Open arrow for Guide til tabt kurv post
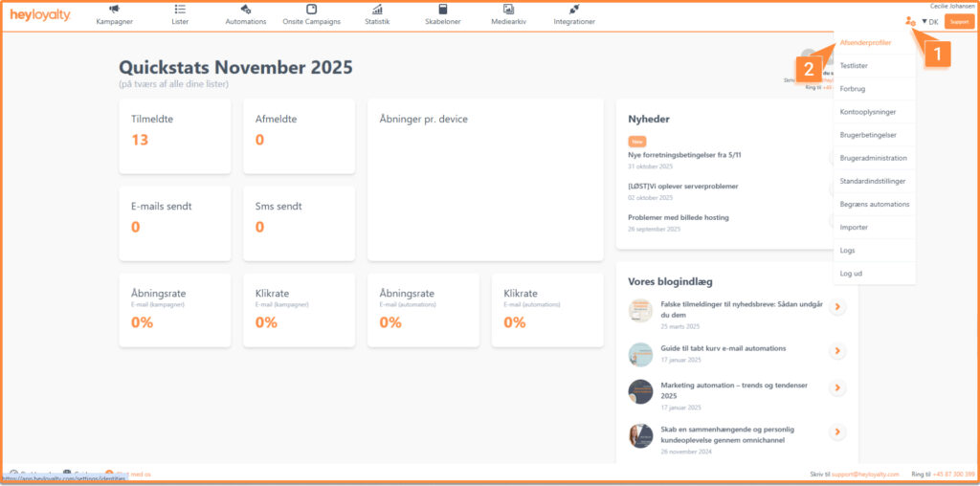 click(836, 351)
